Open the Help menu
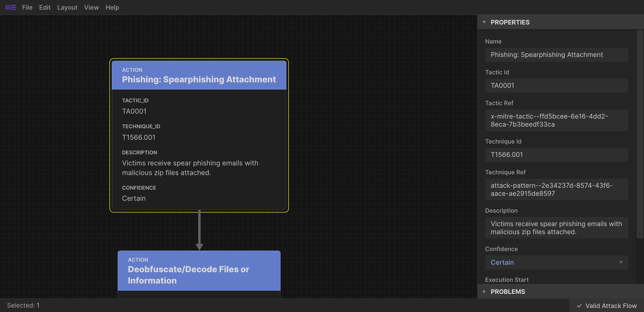 click(x=112, y=7)
